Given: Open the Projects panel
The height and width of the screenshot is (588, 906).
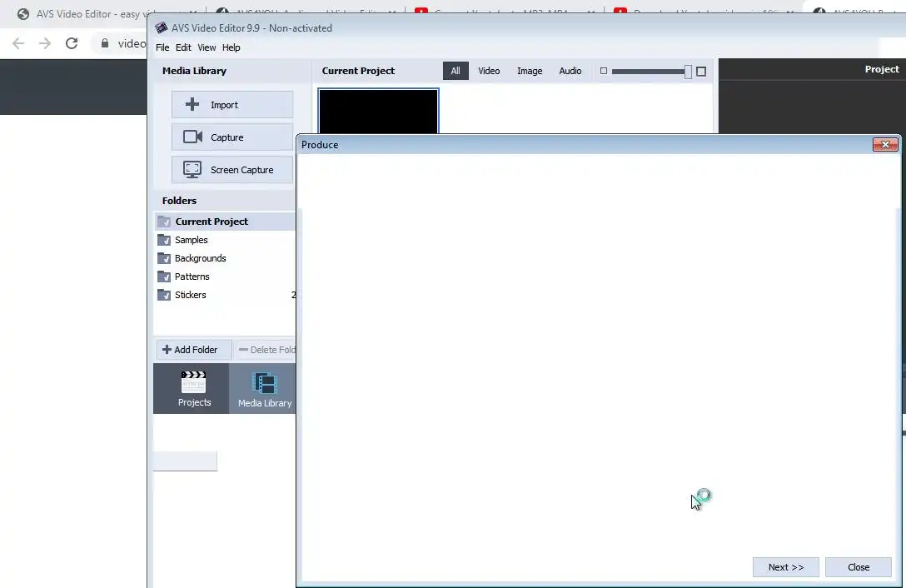Looking at the screenshot, I should 192,389.
